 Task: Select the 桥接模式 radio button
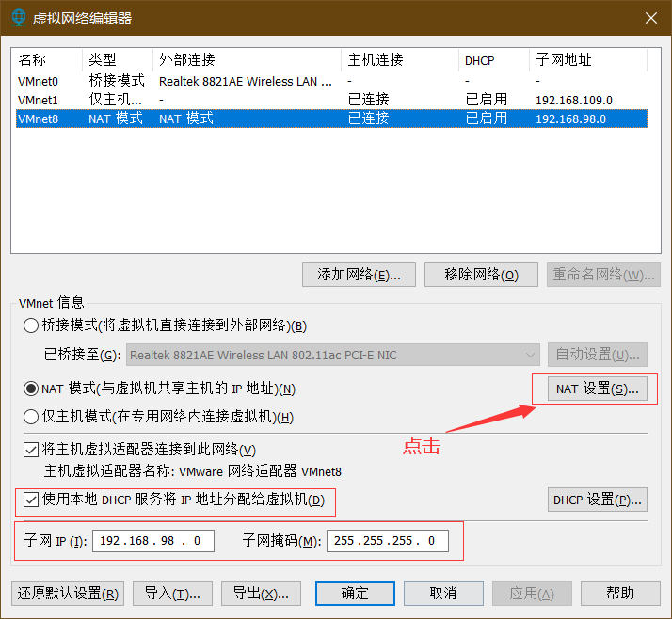[x=31, y=325]
